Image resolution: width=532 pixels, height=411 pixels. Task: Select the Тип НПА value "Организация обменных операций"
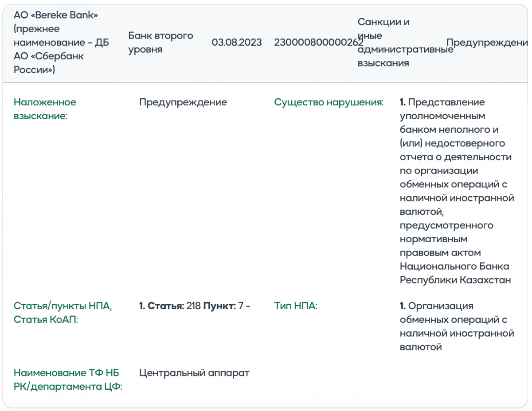click(x=457, y=326)
